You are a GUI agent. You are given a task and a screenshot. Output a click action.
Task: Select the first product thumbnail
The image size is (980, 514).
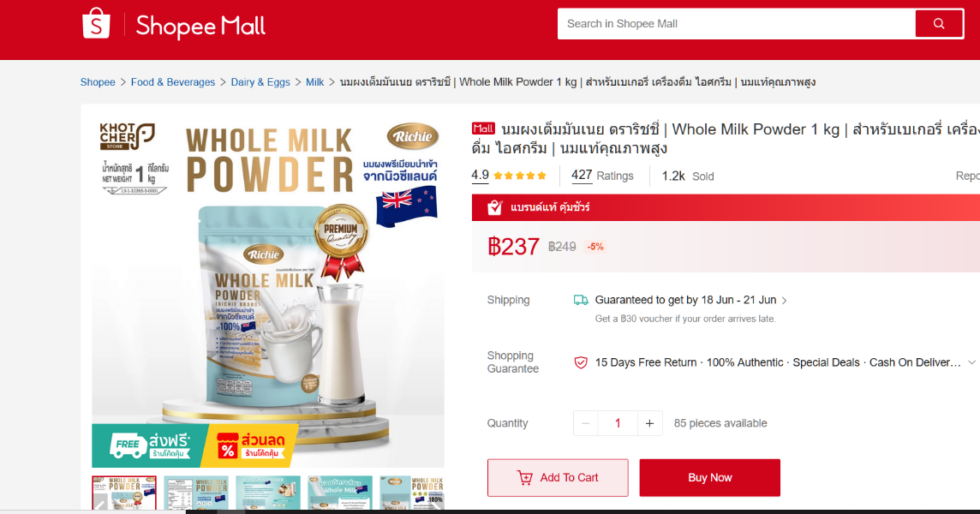click(124, 493)
